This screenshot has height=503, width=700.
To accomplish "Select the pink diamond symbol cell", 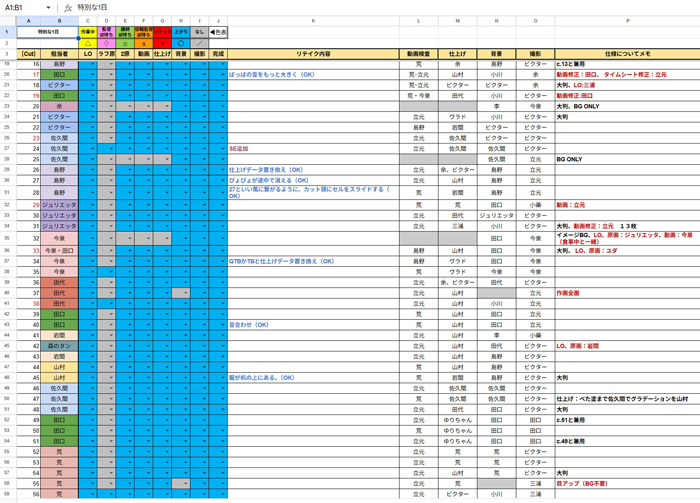I will (x=106, y=43).
